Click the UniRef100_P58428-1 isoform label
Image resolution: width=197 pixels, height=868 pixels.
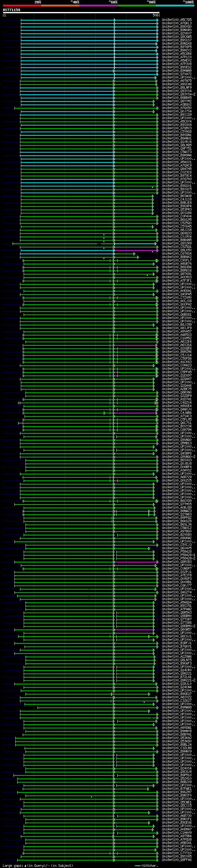click(179, 555)
